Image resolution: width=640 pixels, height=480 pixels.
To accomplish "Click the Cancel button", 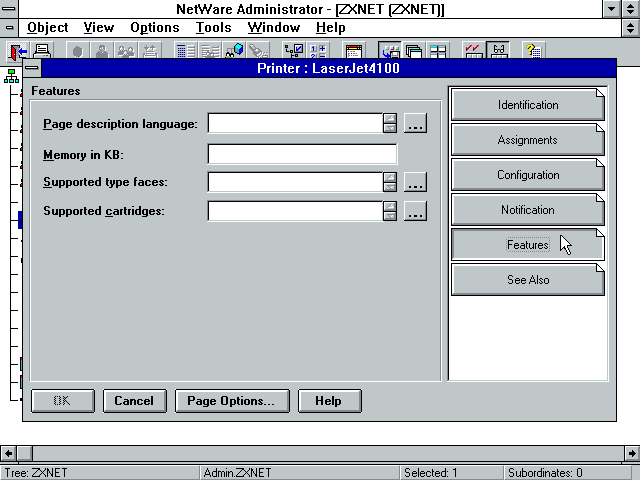I will [x=135, y=401].
